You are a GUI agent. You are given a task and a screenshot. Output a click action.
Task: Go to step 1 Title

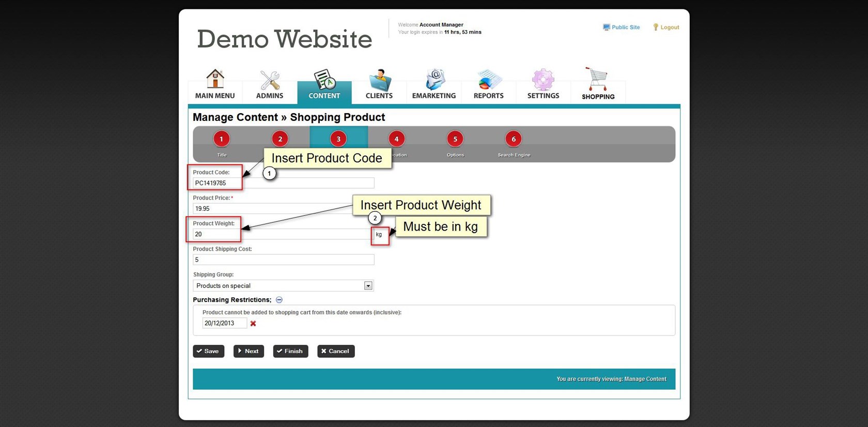(222, 139)
